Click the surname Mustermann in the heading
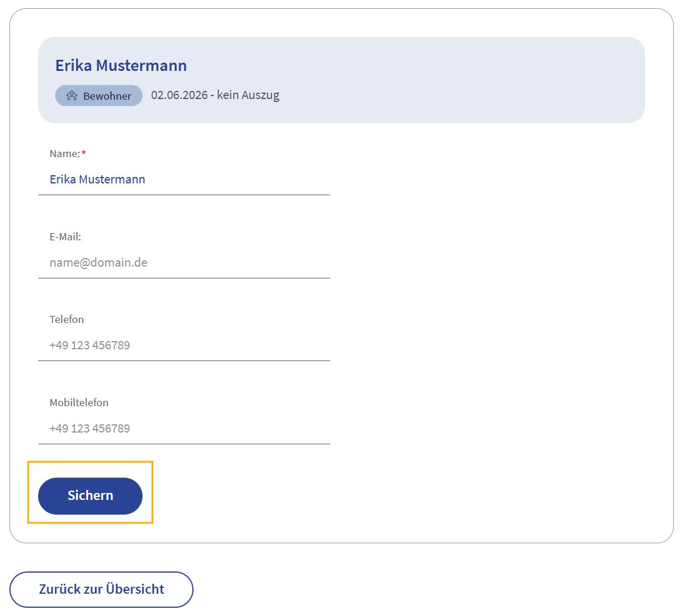Screen dimensions: 685x616 [x=141, y=66]
